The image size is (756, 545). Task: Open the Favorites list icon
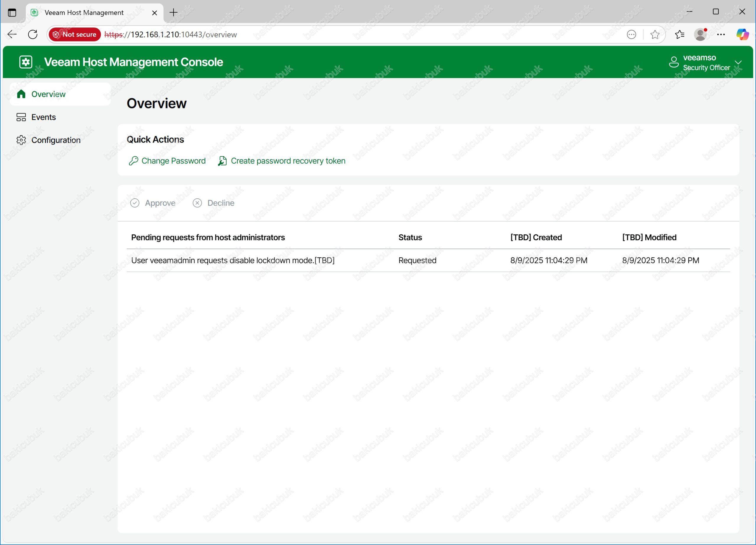[x=679, y=34]
